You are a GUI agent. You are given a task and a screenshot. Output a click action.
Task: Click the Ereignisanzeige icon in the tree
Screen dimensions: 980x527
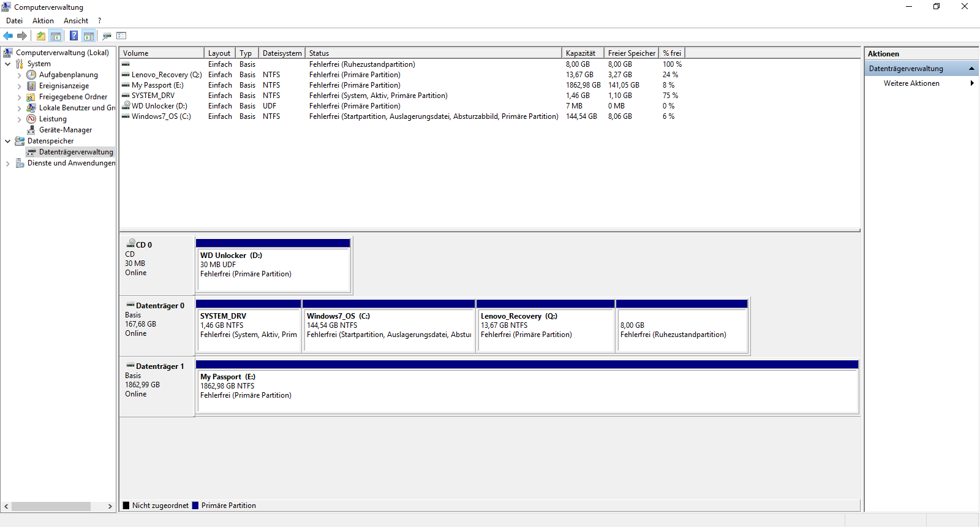click(x=31, y=86)
